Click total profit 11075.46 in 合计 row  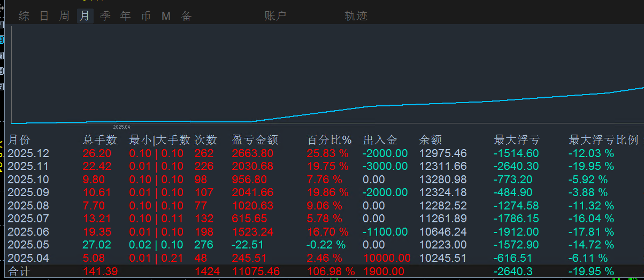pyautogui.click(x=256, y=271)
